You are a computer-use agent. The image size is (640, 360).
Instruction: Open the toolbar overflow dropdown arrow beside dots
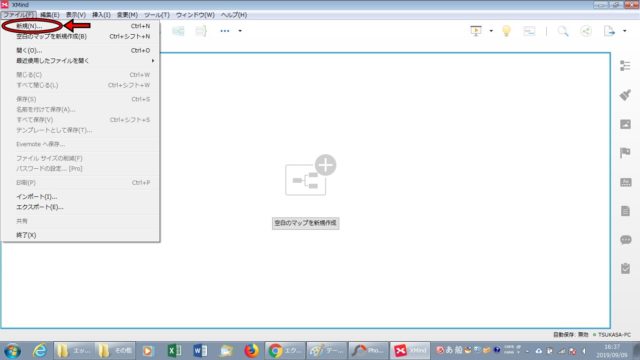pos(240,31)
